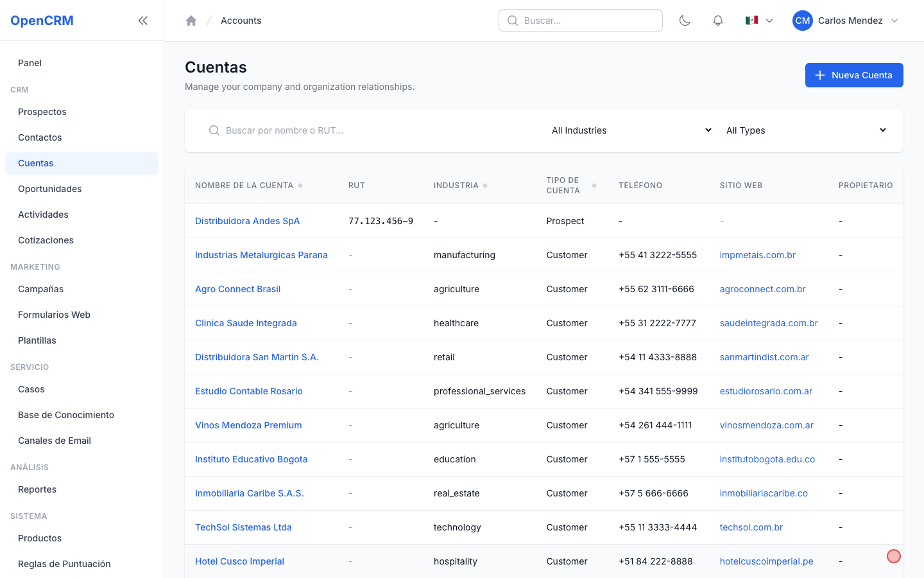Click the CM user avatar
The image size is (924, 578).
click(x=803, y=21)
